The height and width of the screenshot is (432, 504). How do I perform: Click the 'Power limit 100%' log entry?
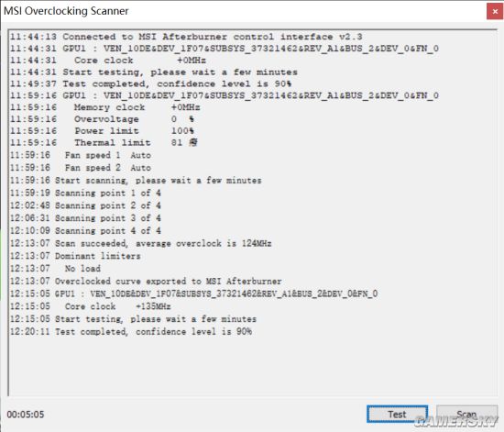point(102,131)
